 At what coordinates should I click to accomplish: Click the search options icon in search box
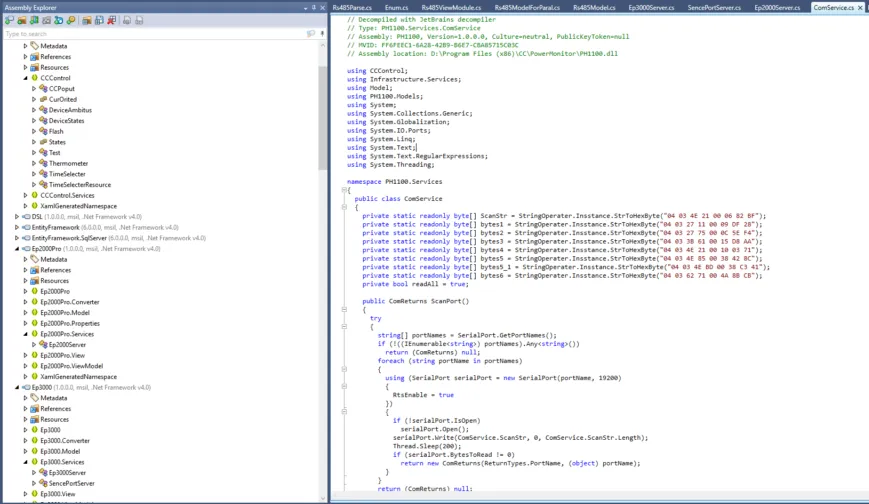(x=311, y=34)
